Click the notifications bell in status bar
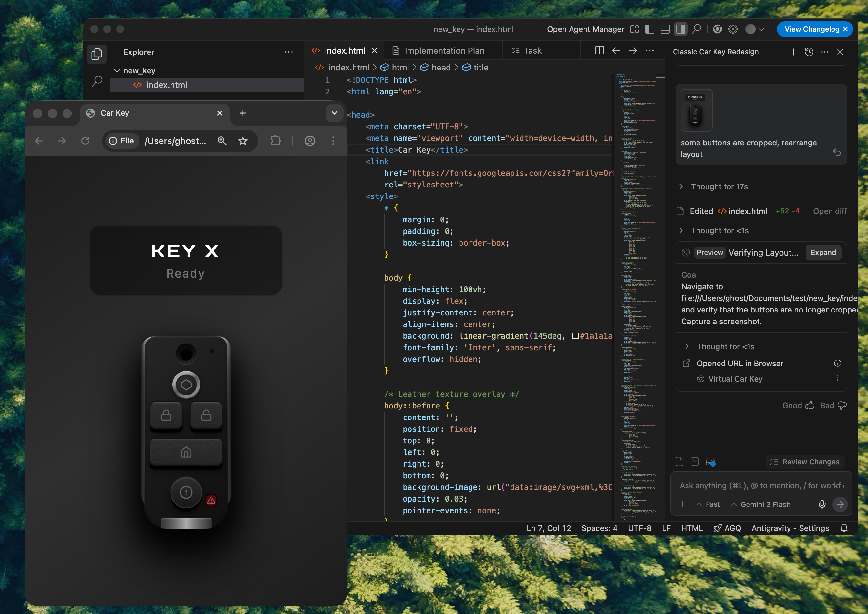 point(844,528)
